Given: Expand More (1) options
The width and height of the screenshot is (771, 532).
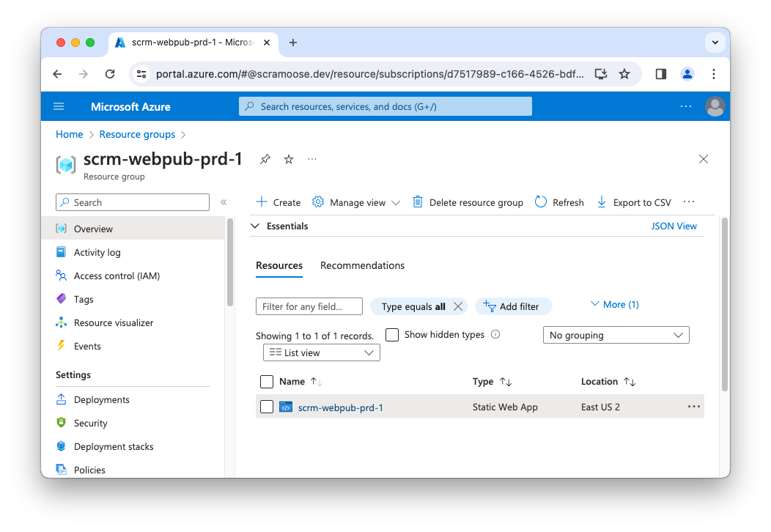Looking at the screenshot, I should click(615, 304).
